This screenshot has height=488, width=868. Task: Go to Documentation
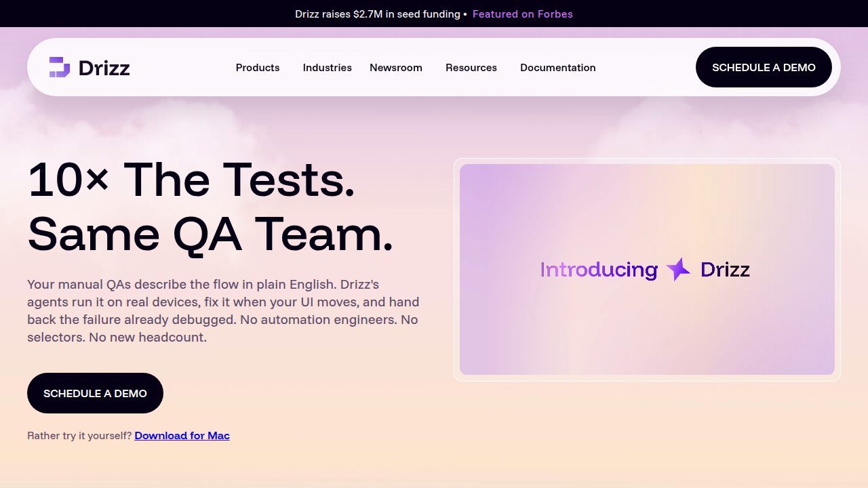point(558,68)
